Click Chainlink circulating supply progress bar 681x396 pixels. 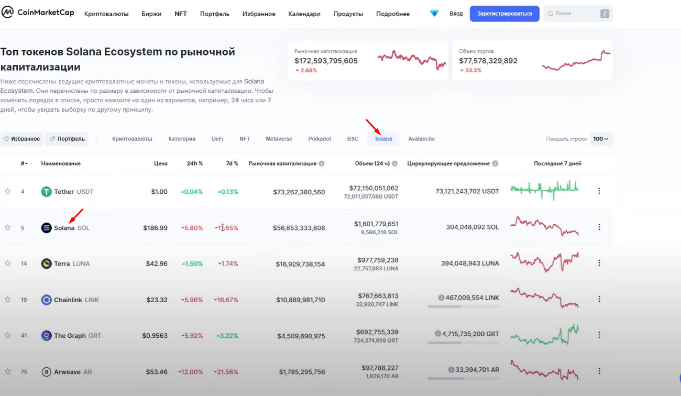(x=463, y=307)
